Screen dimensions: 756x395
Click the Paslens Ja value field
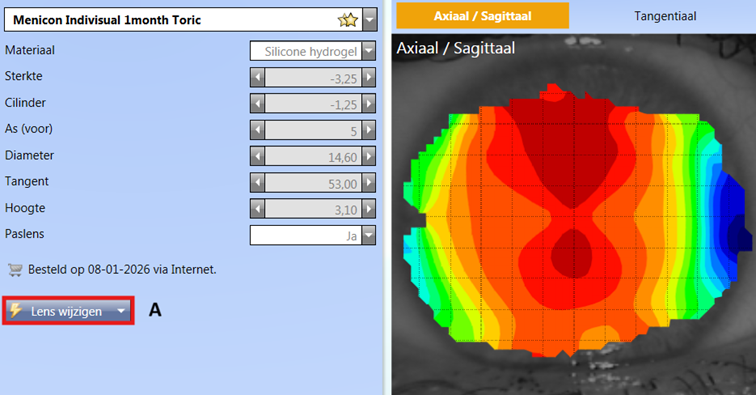[306, 235]
